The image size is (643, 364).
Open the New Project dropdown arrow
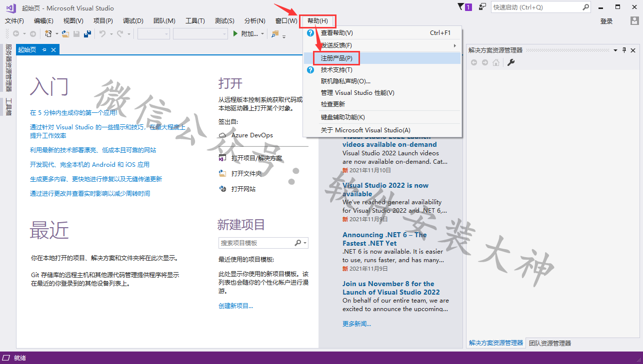pos(56,34)
